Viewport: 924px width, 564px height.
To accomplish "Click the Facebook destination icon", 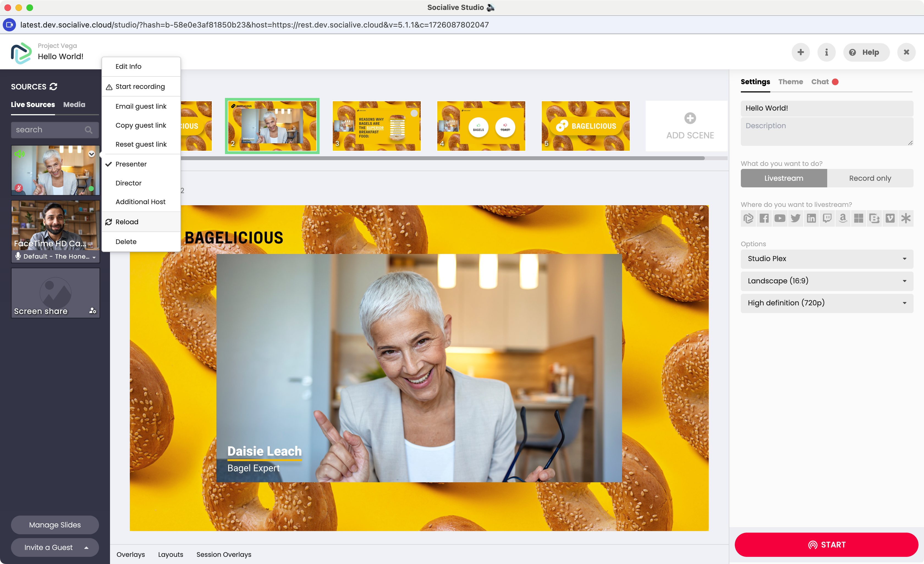I will 764,218.
